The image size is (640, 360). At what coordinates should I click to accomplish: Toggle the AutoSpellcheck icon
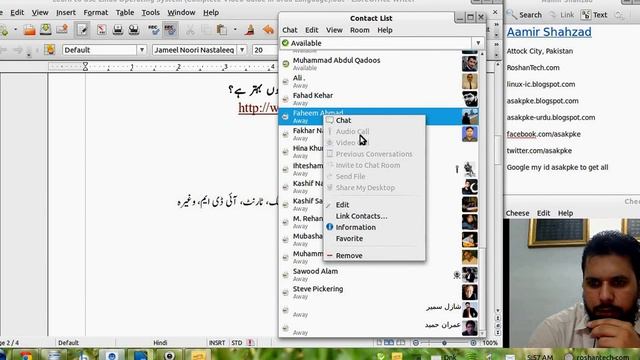click(170, 29)
